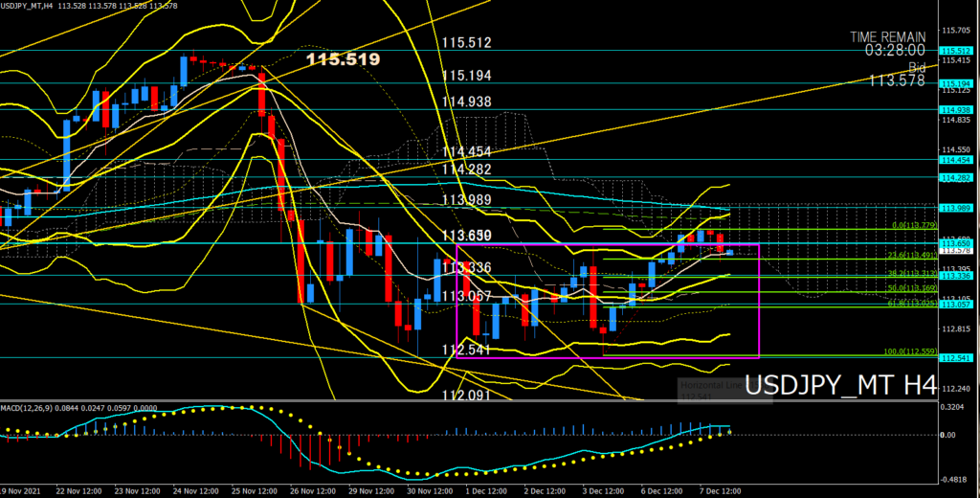The width and height of the screenshot is (980, 498).
Task: Click in-chart white line label 114.938
Action: pyautogui.click(x=466, y=102)
